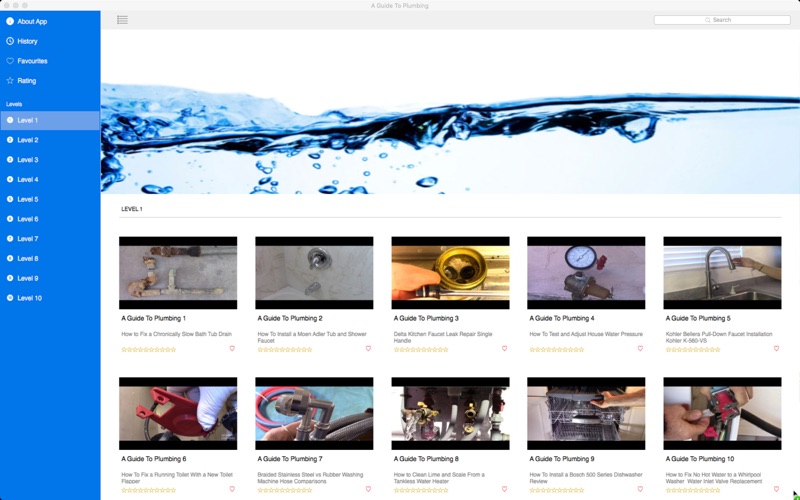Rate A Guide To Plumbing 4 with stars
This screenshot has width=800, height=500.
point(557,350)
